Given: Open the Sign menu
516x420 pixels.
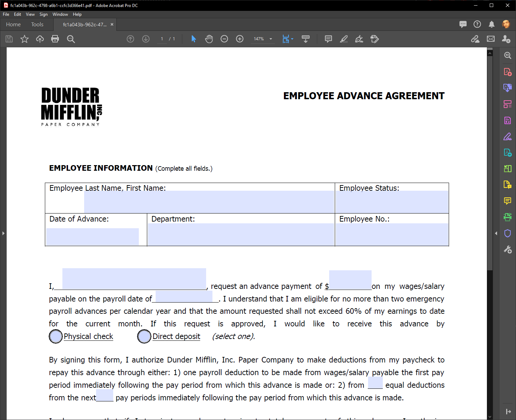Looking at the screenshot, I should pyautogui.click(x=43, y=14).
